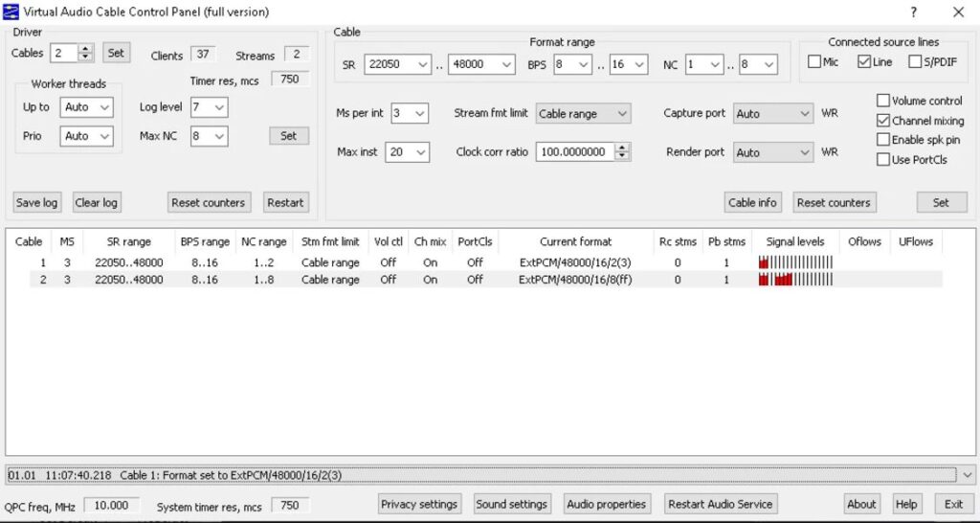Click the bottom Help button
This screenshot has height=523, width=980.
tap(906, 504)
